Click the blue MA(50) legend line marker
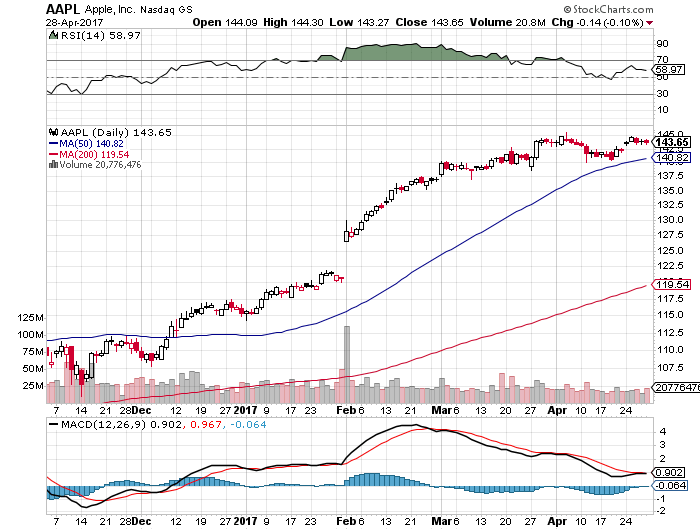700x530 pixels. 51,143
